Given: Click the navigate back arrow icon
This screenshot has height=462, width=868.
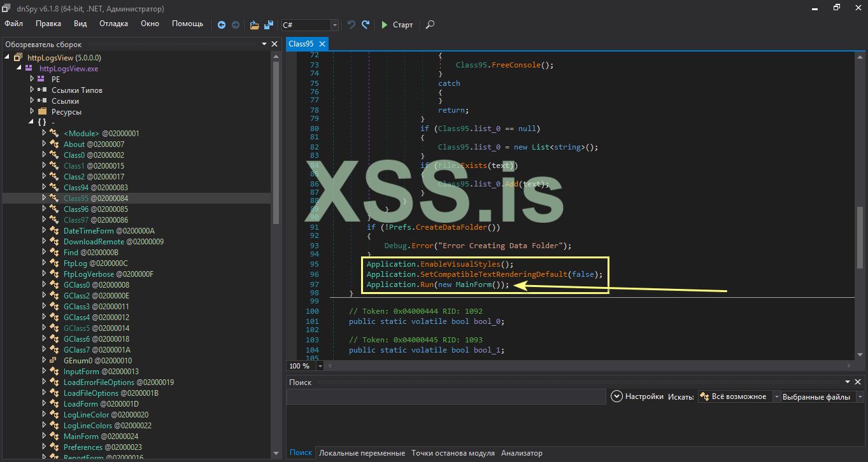Looking at the screenshot, I should tap(222, 25).
